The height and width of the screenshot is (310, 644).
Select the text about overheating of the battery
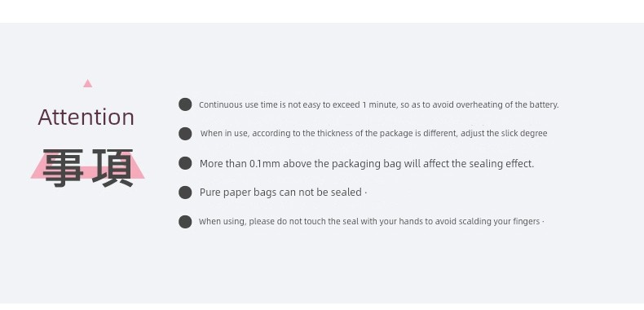tap(379, 105)
